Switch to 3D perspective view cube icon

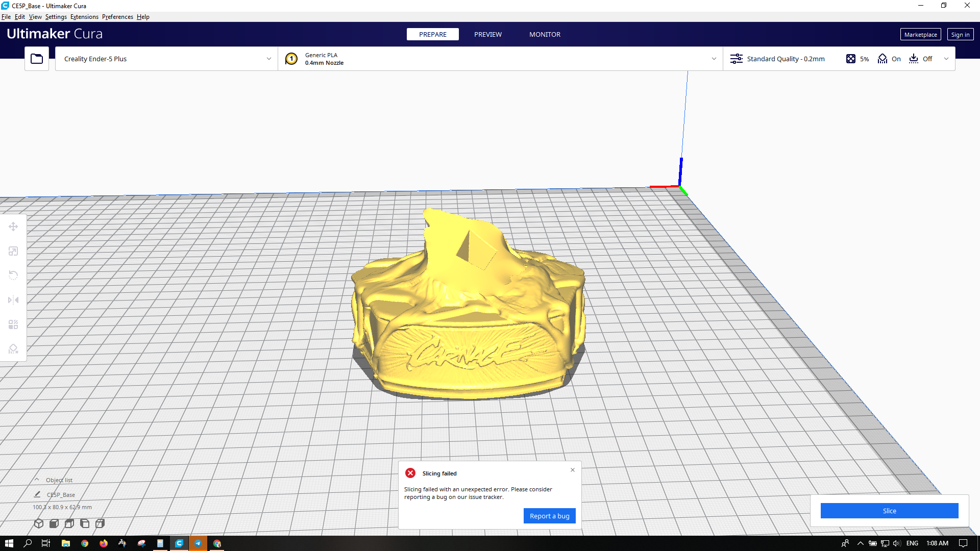[39, 523]
